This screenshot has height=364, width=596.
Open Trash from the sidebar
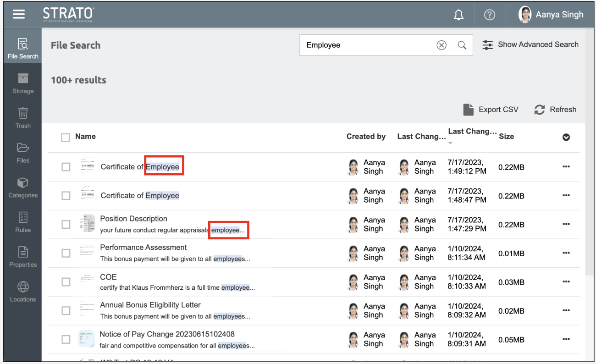pyautogui.click(x=23, y=117)
